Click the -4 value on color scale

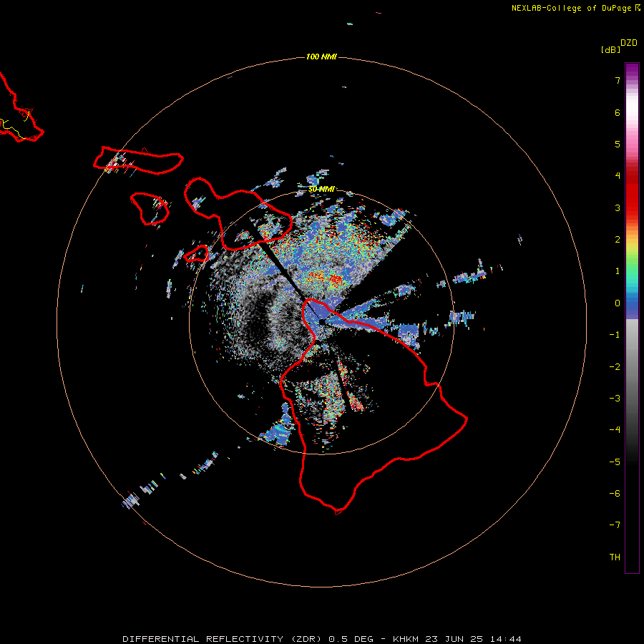[x=615, y=430]
